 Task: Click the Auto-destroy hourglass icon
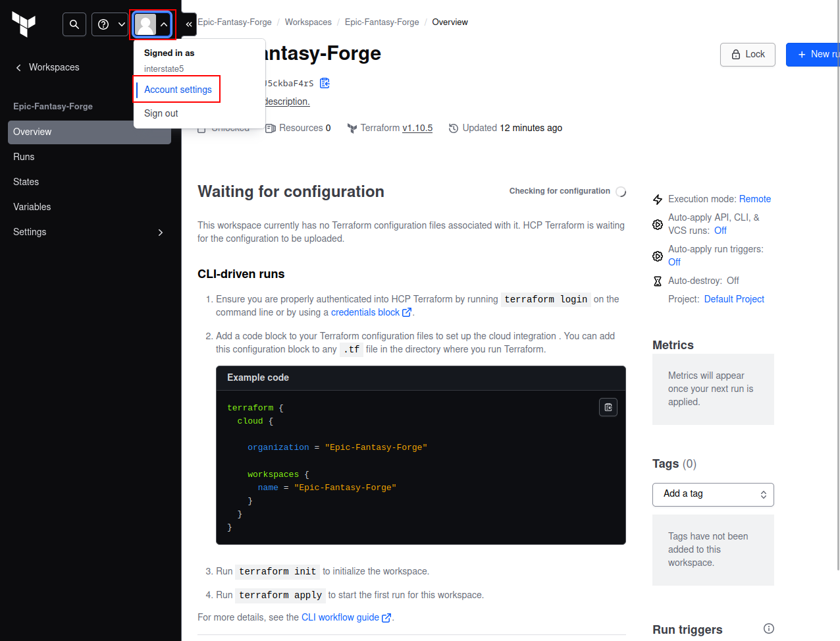pyautogui.click(x=658, y=281)
